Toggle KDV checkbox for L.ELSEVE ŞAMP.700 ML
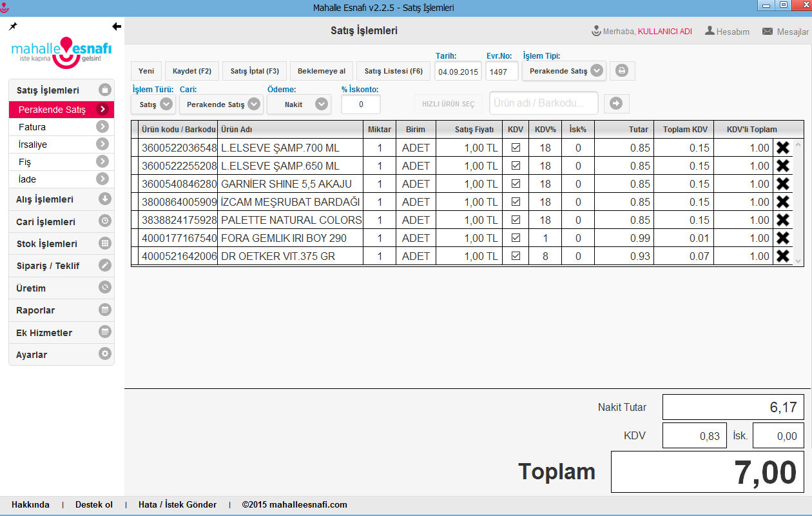Viewport: 812px width, 516px height. tap(516, 148)
